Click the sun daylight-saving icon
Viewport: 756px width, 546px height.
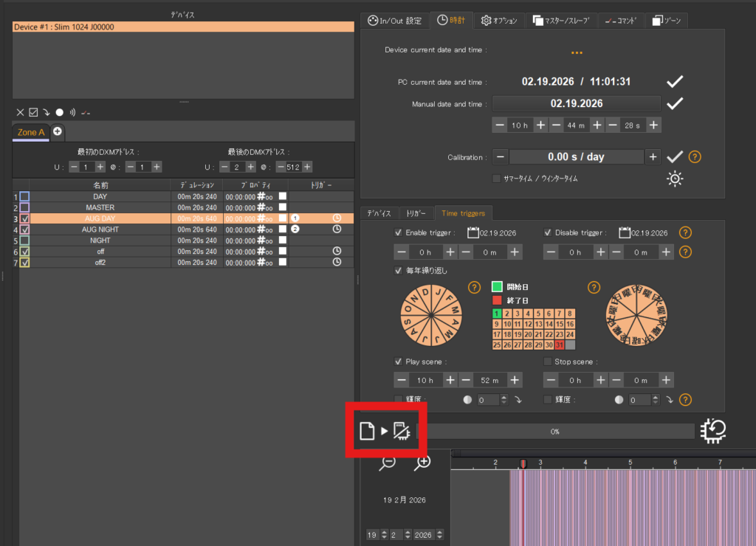coord(675,179)
